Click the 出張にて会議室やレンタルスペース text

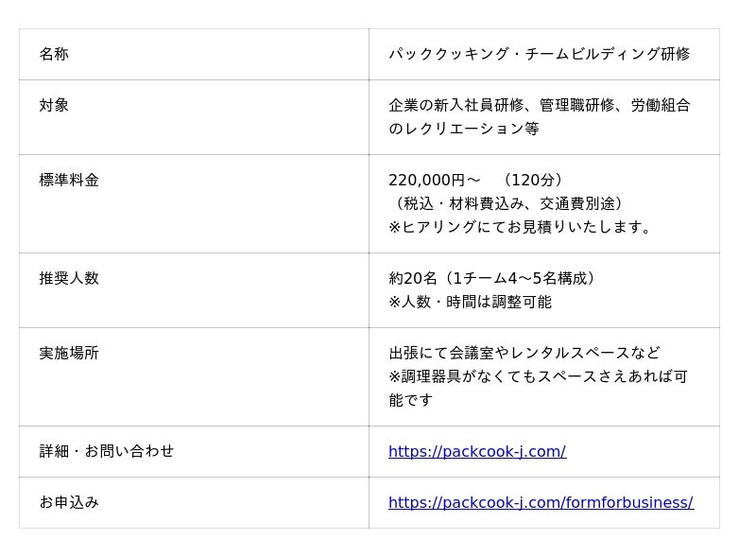pos(524,354)
